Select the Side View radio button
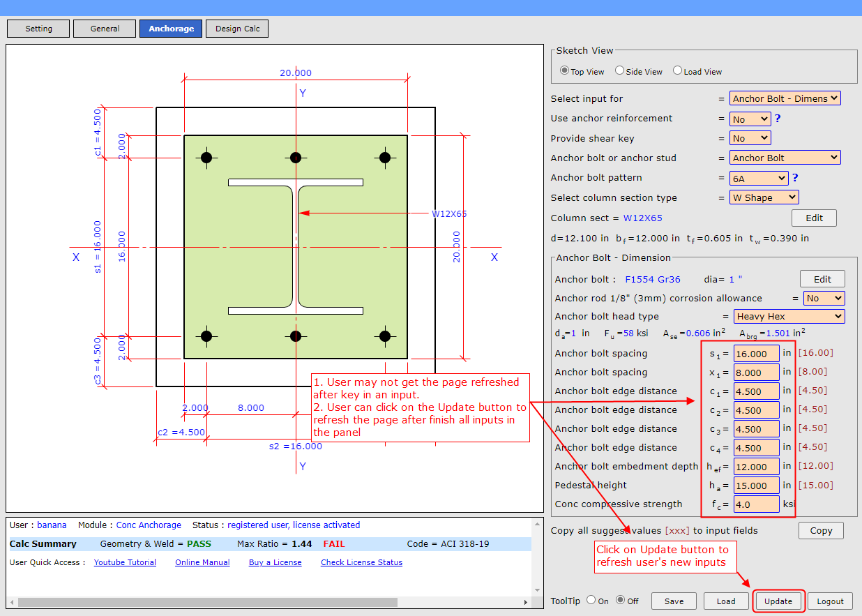Screen dimensions: 862x616 [619, 71]
